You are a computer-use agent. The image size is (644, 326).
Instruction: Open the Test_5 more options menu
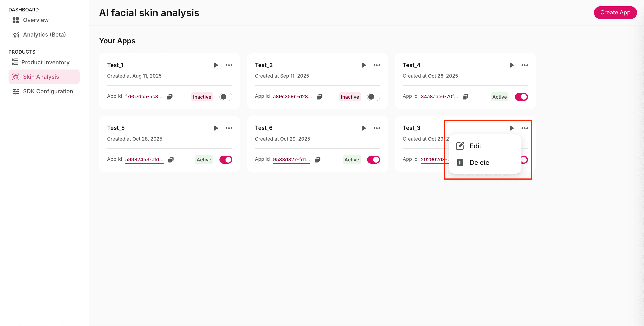[x=229, y=128]
